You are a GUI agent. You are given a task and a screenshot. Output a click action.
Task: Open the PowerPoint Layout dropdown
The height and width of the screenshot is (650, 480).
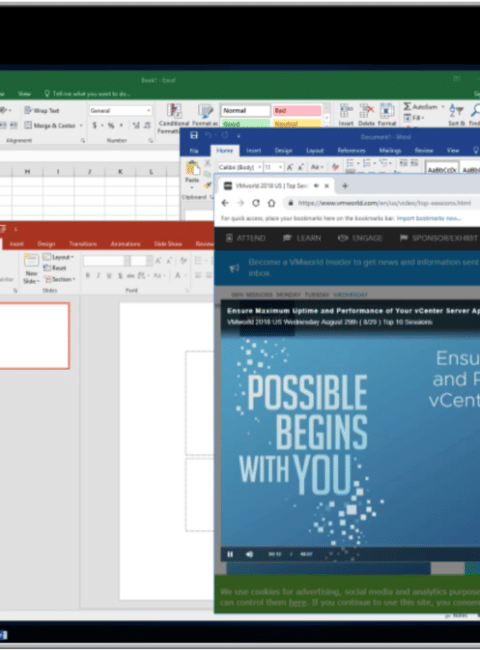click(x=58, y=257)
